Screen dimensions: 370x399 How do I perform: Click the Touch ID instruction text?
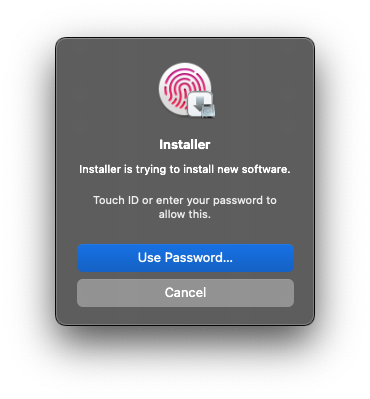coord(185,207)
